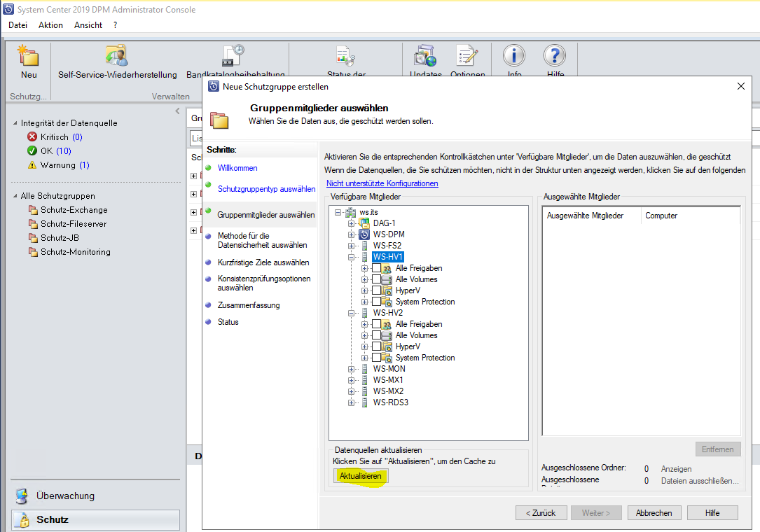The image size is (760, 532).
Task: Collapse the ws.its root node
Action: (x=338, y=212)
